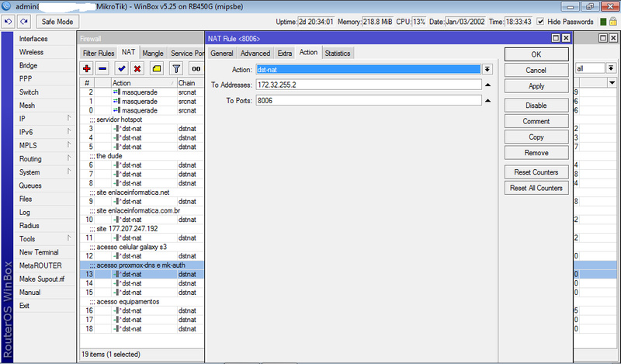Viewport: 621px width, 364px height.
Task: Toggle Safe Mode button
Action: click(x=57, y=22)
